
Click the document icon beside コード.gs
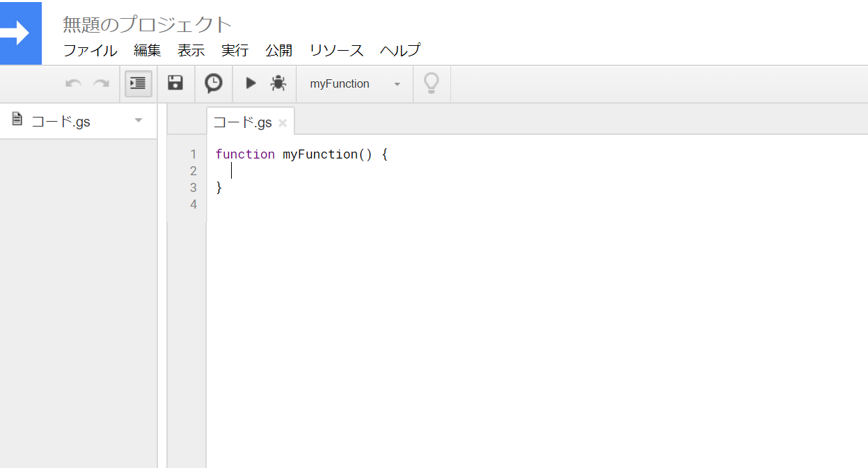[17, 120]
